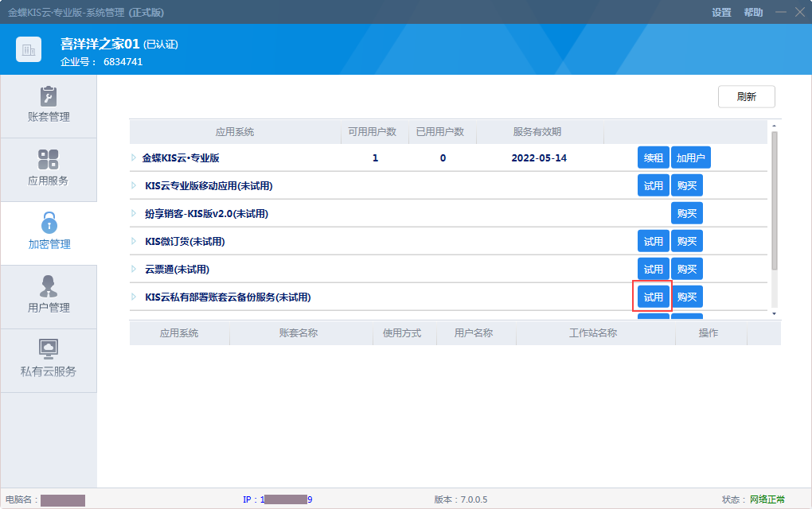Click 应用系统 header in lower table
The height and width of the screenshot is (509, 812).
pos(178,333)
